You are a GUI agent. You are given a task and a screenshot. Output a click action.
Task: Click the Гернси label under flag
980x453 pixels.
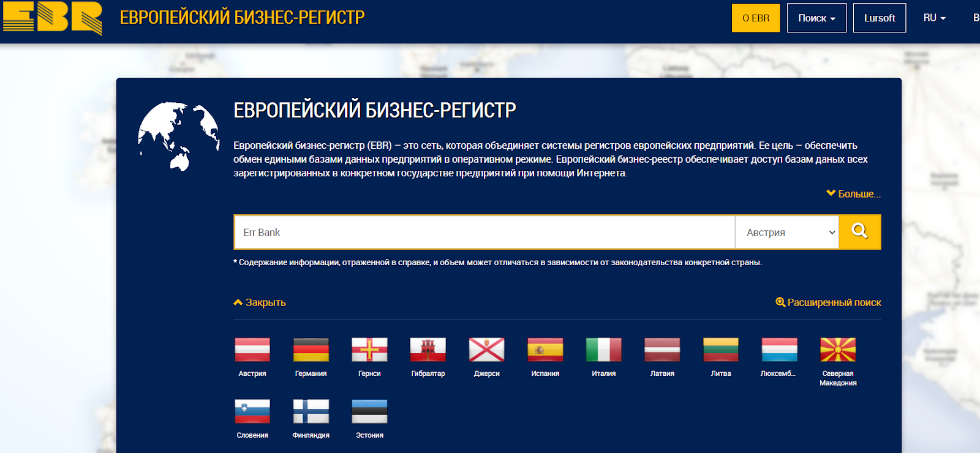click(369, 373)
